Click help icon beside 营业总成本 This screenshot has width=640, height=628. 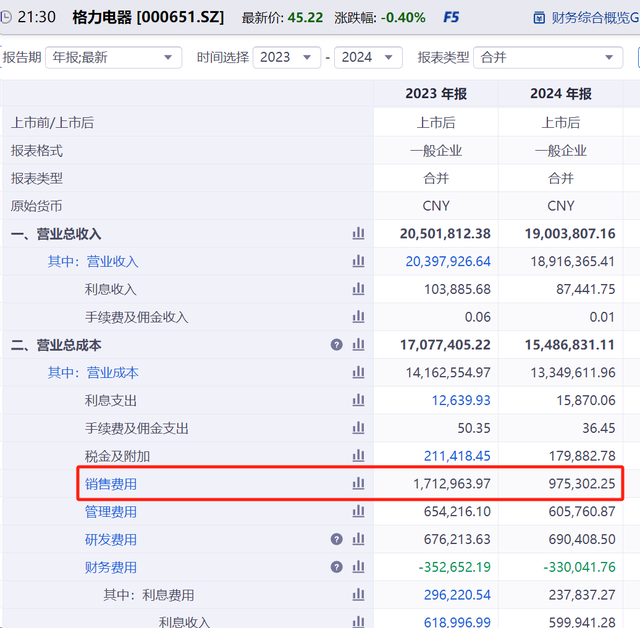point(336,345)
